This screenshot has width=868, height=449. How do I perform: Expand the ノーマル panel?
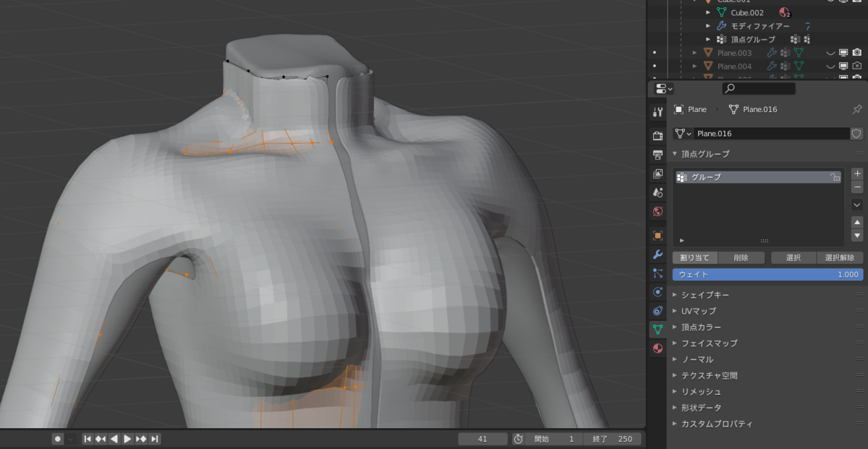click(x=675, y=359)
